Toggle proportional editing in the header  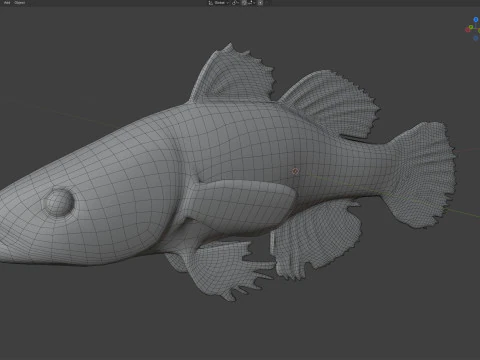pyautogui.click(x=260, y=3)
